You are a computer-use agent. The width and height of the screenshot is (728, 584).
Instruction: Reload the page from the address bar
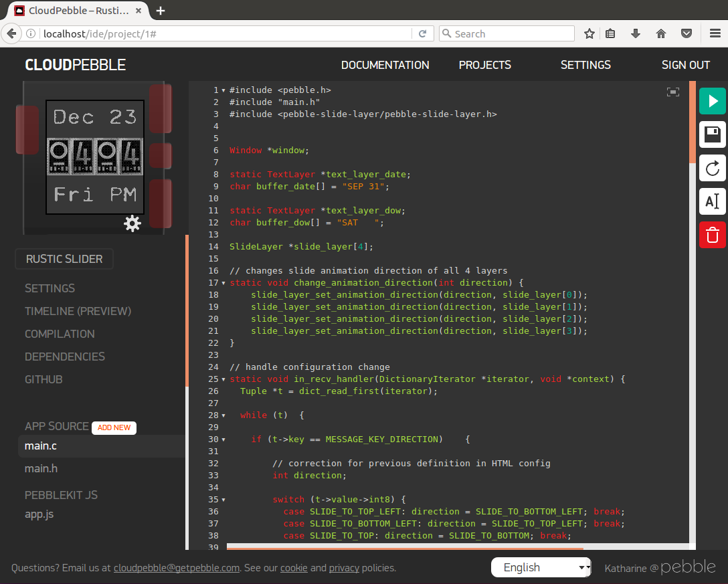click(422, 33)
